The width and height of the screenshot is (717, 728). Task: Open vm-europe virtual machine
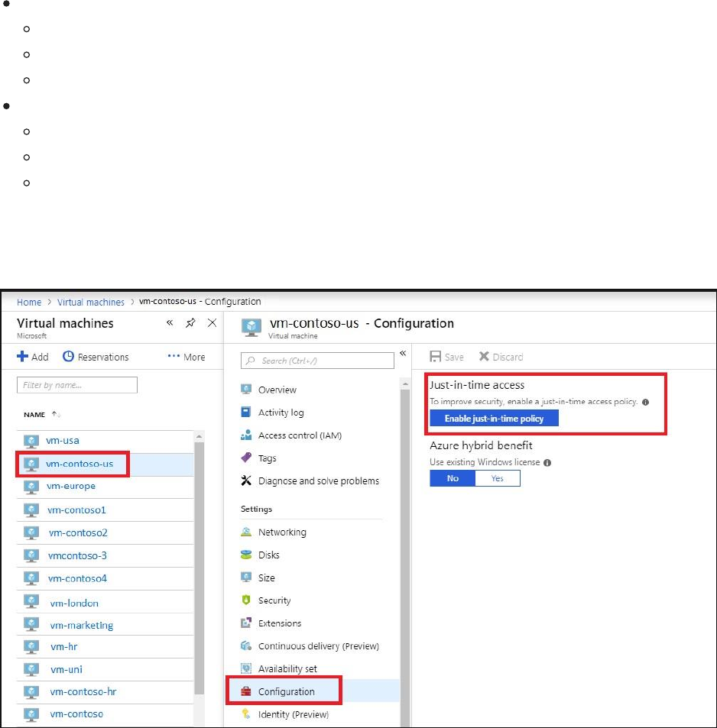tap(70, 486)
